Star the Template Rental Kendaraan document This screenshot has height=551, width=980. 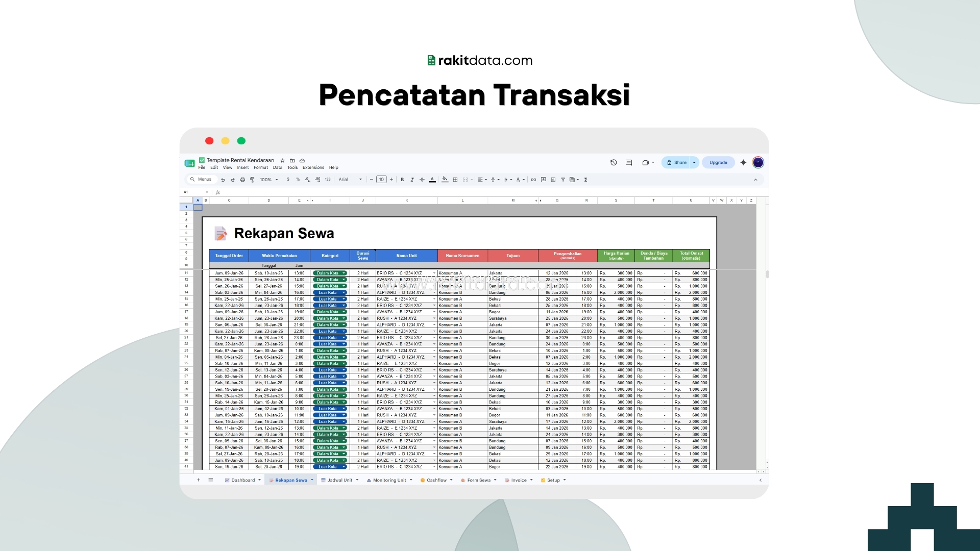[x=282, y=160]
